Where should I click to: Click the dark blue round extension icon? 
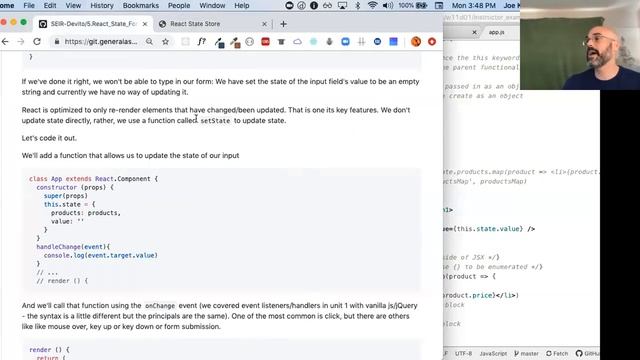tap(377, 42)
